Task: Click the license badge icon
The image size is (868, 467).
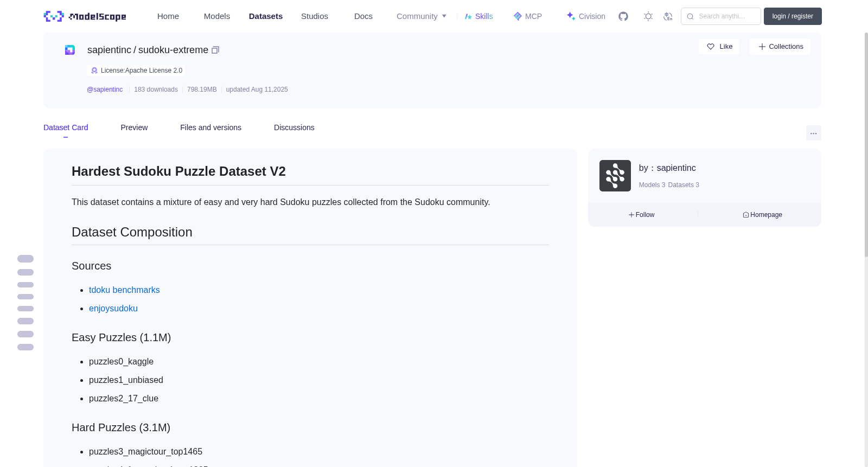Action: tap(94, 71)
